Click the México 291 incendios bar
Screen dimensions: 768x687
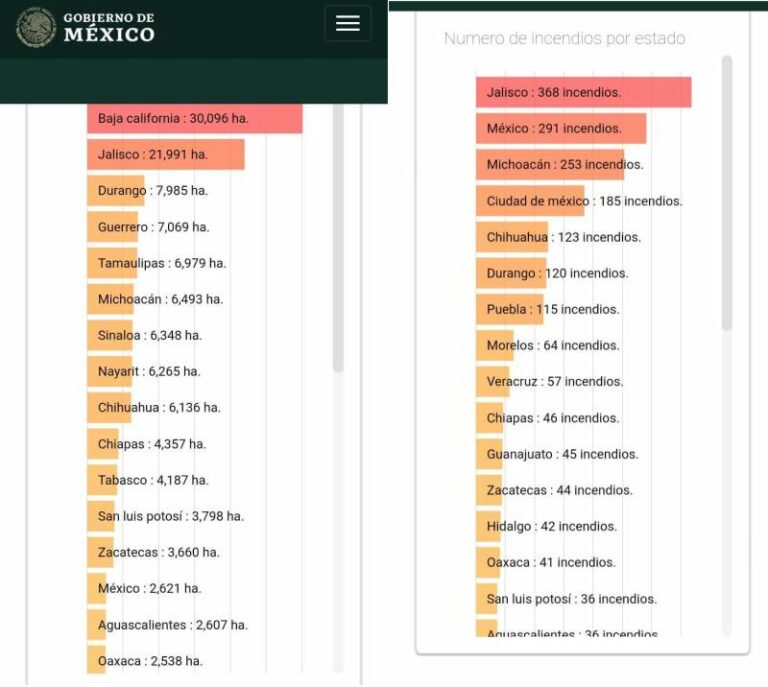(560, 128)
